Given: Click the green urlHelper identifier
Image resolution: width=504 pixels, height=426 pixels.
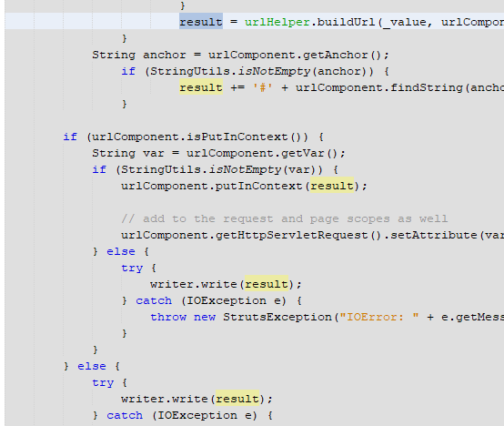Looking at the screenshot, I should pos(277,22).
